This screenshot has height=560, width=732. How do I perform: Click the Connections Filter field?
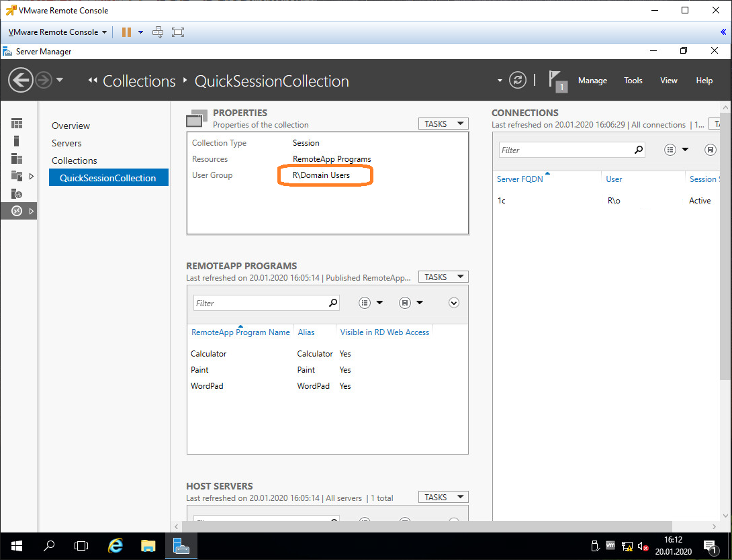pos(566,150)
